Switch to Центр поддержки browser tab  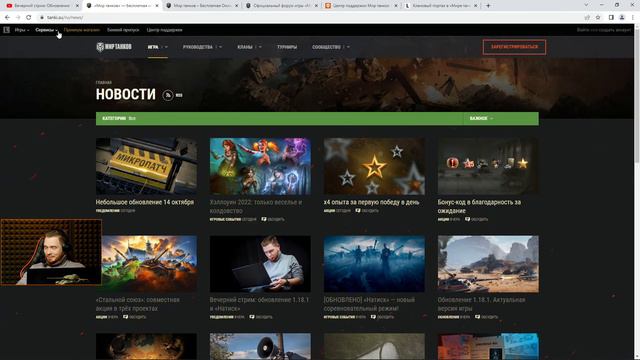click(361, 6)
